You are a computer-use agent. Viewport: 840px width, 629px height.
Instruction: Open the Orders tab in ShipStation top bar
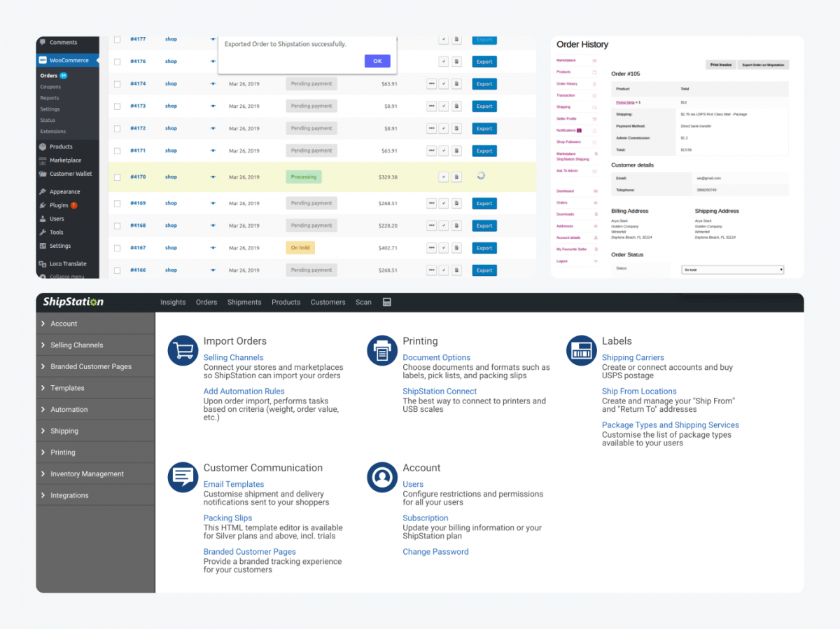coord(206,303)
